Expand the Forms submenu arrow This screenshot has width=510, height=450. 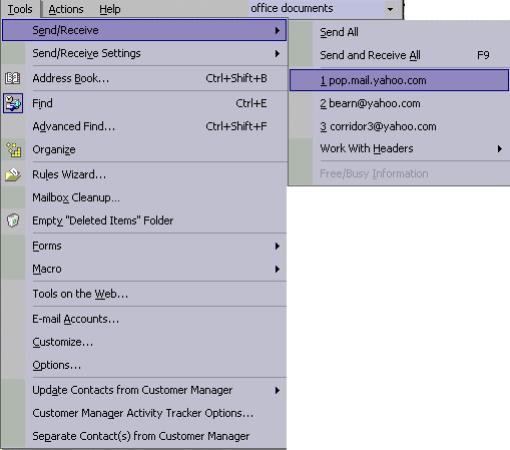coord(277,246)
